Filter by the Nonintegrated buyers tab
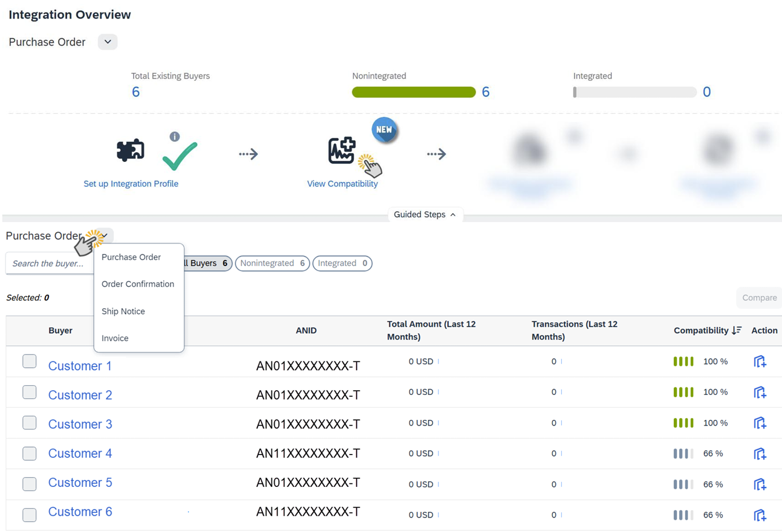This screenshot has height=532, width=782. 272,263
